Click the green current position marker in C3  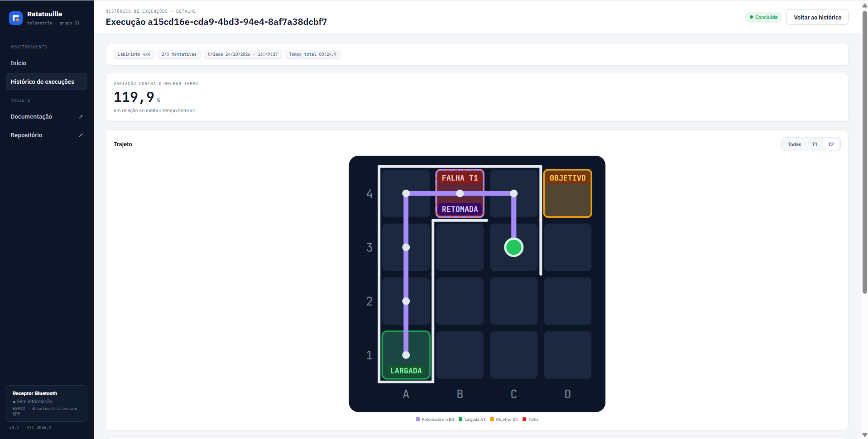point(513,248)
